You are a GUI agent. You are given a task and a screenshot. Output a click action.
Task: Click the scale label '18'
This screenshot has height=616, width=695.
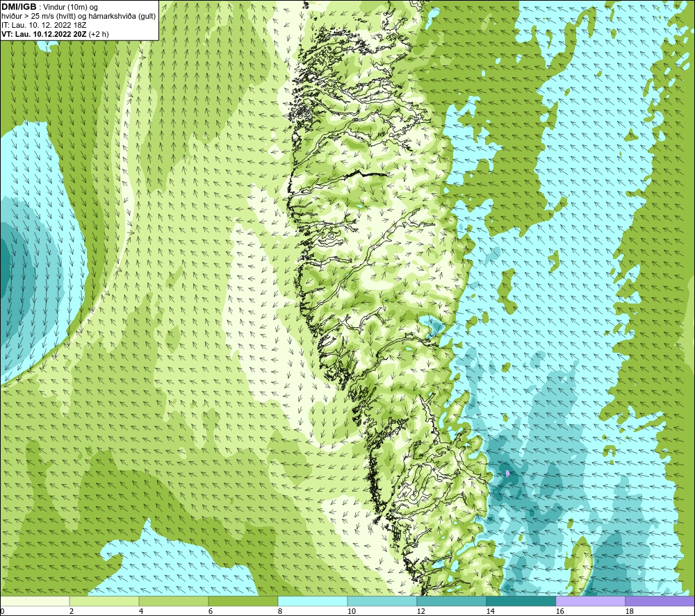point(630,612)
